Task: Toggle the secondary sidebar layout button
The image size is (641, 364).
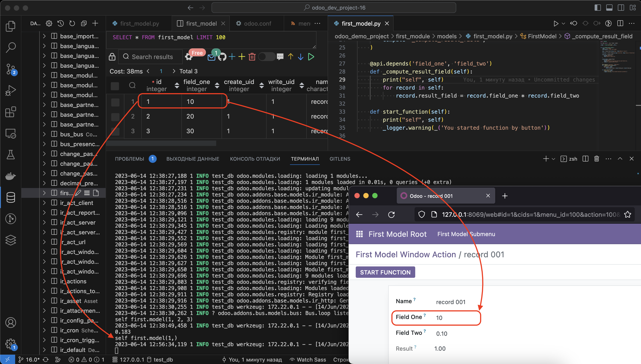Action: pos(621,8)
